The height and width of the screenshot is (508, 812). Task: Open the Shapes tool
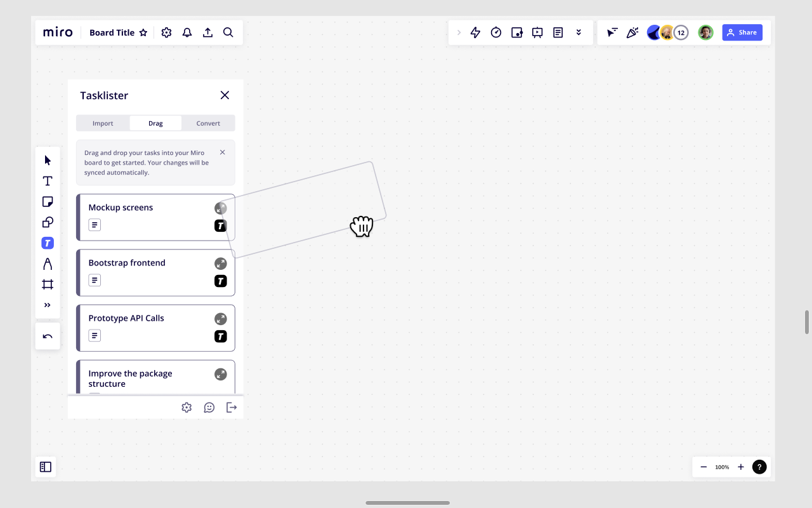tap(48, 222)
